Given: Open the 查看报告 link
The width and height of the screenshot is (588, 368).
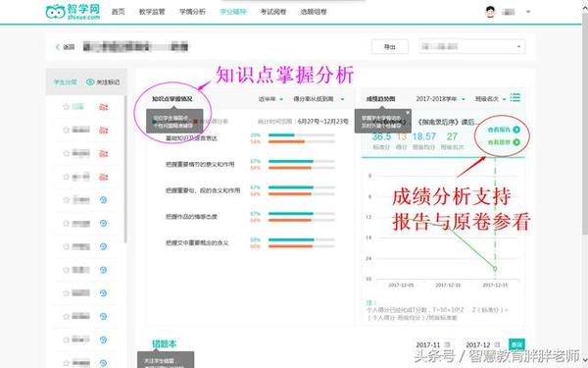Looking at the screenshot, I should [499, 130].
